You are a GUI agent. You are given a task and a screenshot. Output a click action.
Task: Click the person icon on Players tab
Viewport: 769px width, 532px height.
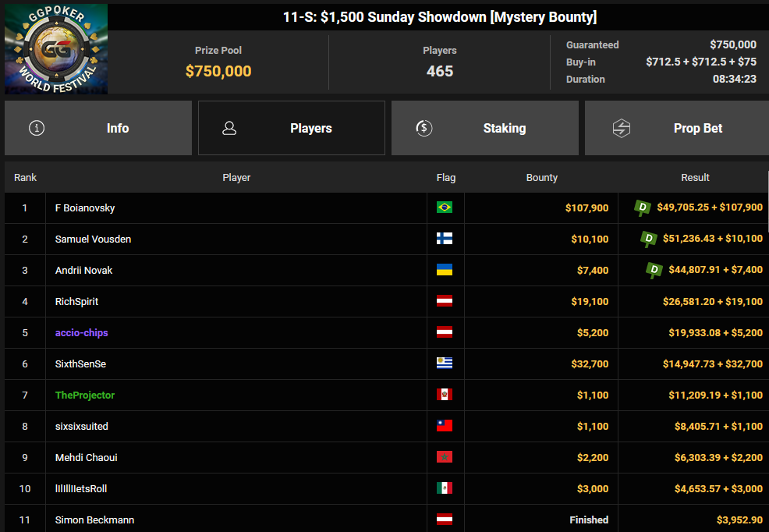click(229, 128)
